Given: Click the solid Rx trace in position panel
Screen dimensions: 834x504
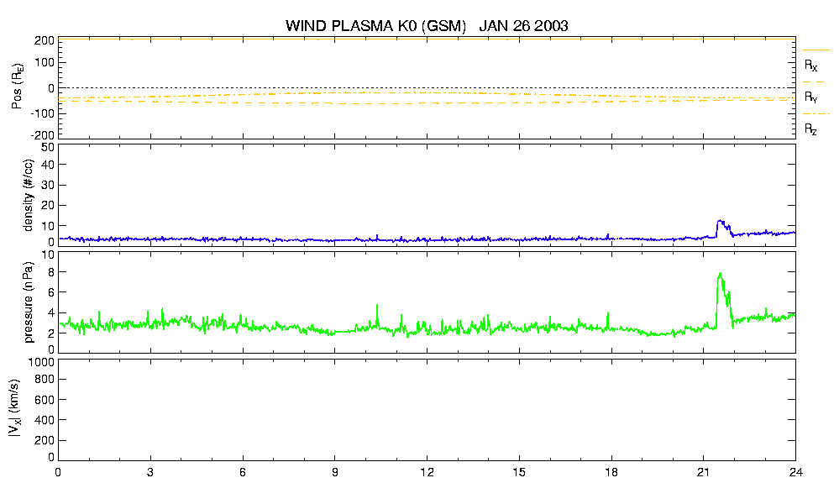Looking at the screenshot, I should tap(427, 39).
